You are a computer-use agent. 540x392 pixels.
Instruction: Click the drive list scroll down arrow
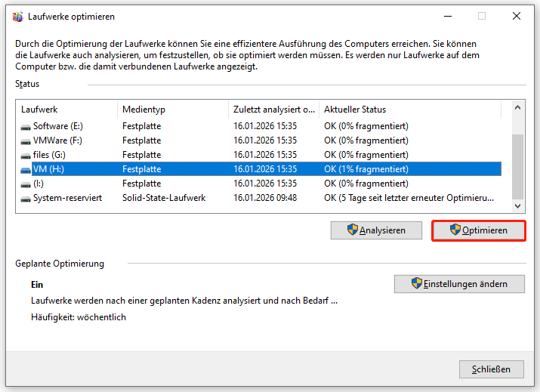[x=517, y=206]
